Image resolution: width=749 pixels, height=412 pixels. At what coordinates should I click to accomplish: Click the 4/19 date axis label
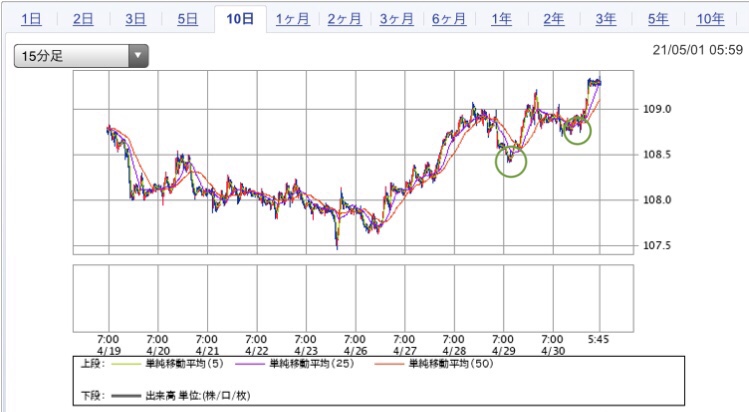(108, 351)
